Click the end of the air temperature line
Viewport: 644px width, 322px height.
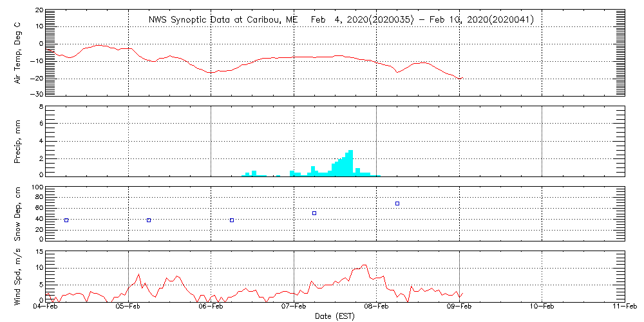point(462,78)
